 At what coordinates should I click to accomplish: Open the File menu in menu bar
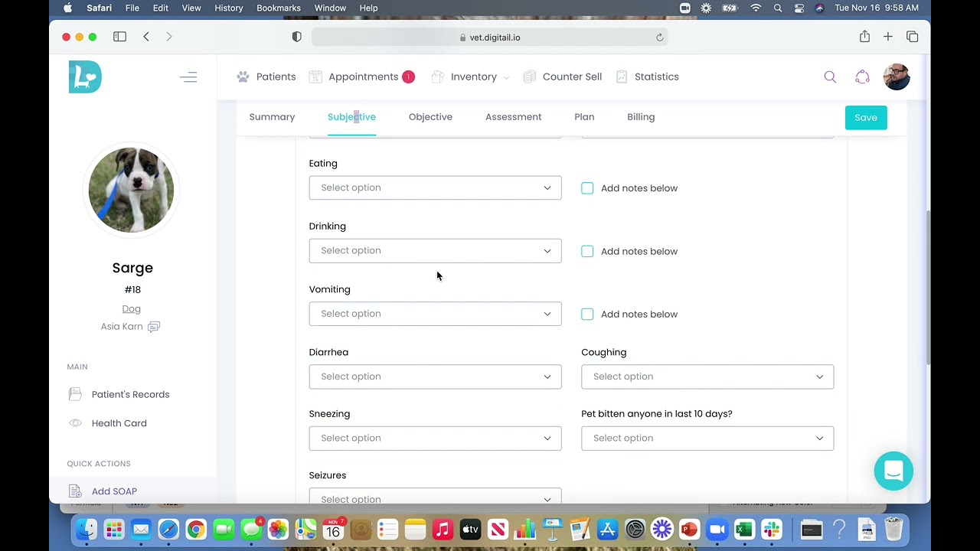pyautogui.click(x=132, y=8)
